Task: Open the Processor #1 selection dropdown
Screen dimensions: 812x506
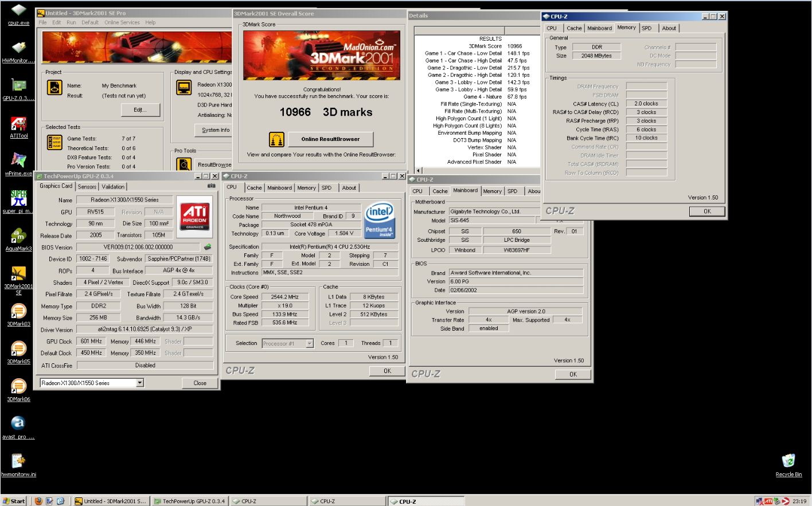Action: 310,343
